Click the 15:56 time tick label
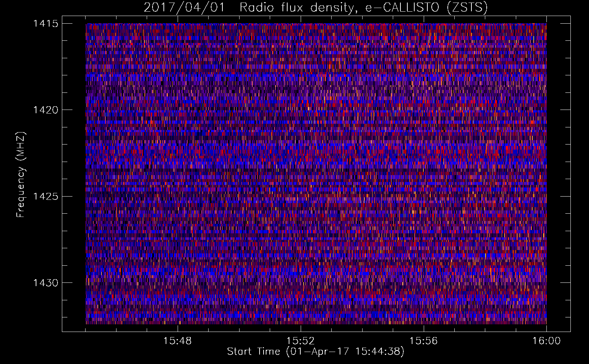The image size is (589, 364). 423,341
